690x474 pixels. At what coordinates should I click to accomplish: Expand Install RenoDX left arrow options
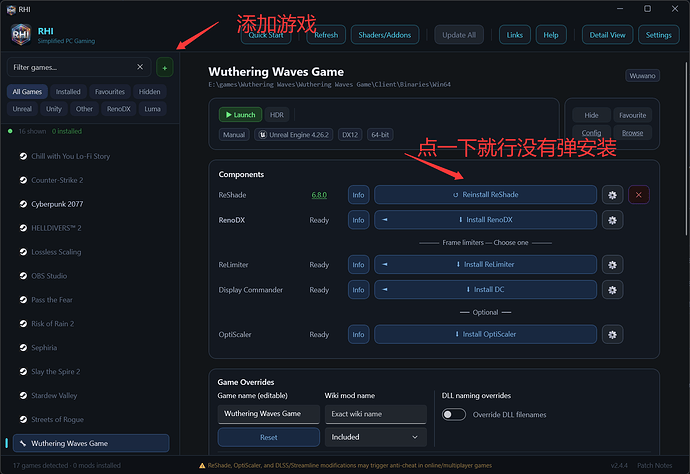[x=385, y=220]
